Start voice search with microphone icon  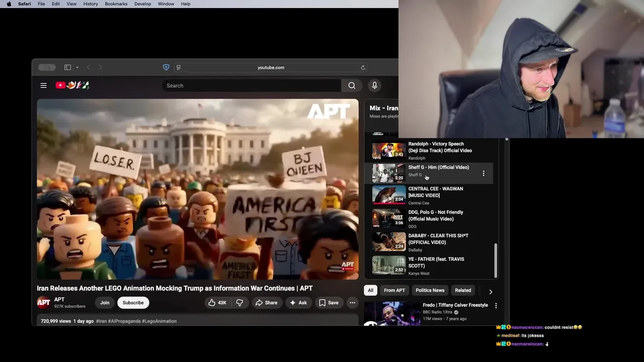(x=374, y=85)
